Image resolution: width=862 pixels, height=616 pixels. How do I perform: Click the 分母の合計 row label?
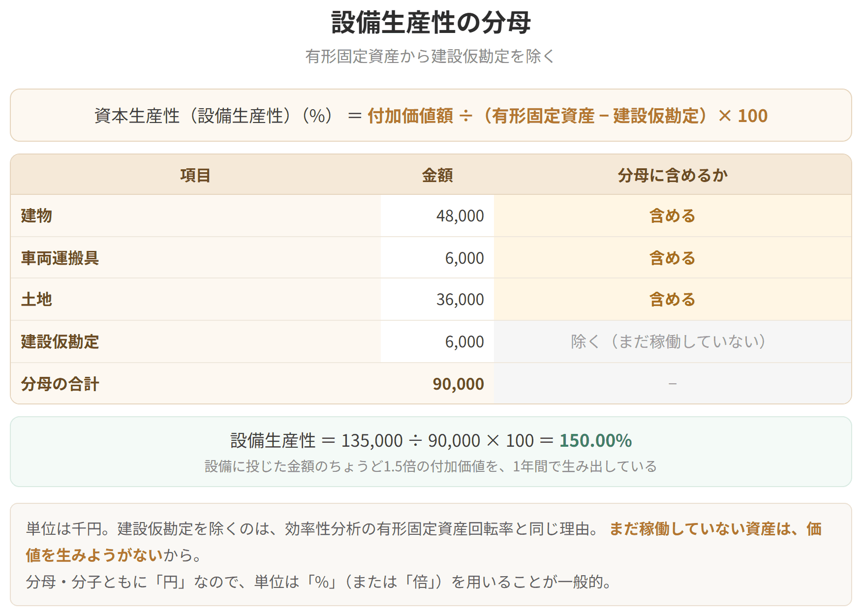[x=60, y=384]
